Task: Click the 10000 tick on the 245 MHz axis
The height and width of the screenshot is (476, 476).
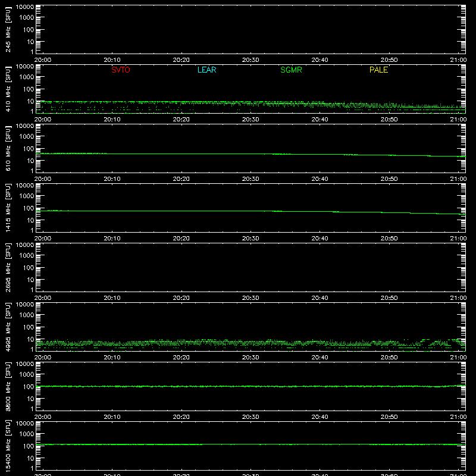Action: coord(25,7)
